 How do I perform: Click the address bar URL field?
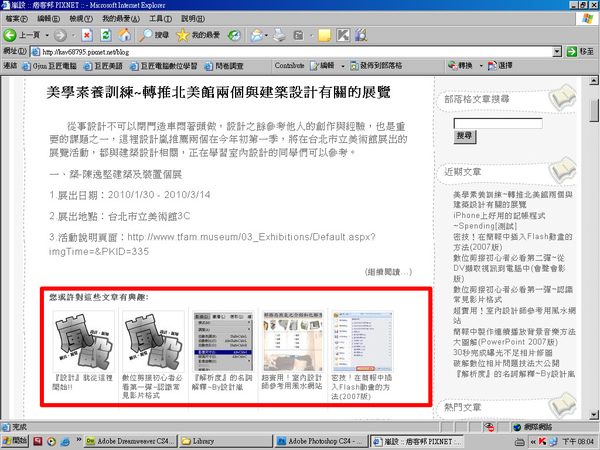[x=292, y=51]
